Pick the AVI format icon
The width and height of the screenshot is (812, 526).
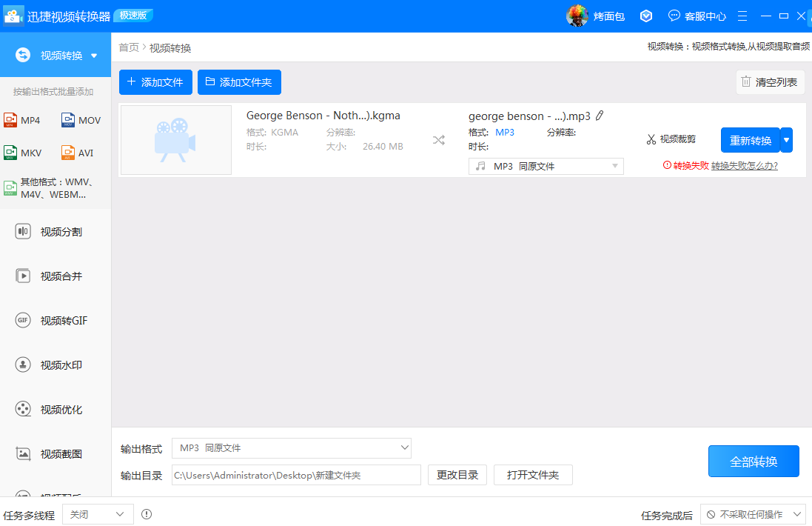[68, 153]
